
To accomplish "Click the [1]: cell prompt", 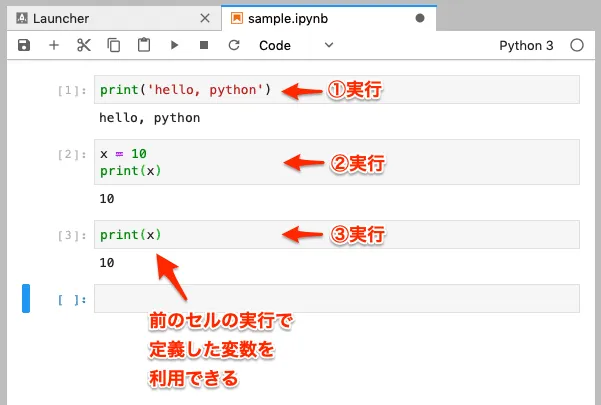I will pyautogui.click(x=72, y=90).
